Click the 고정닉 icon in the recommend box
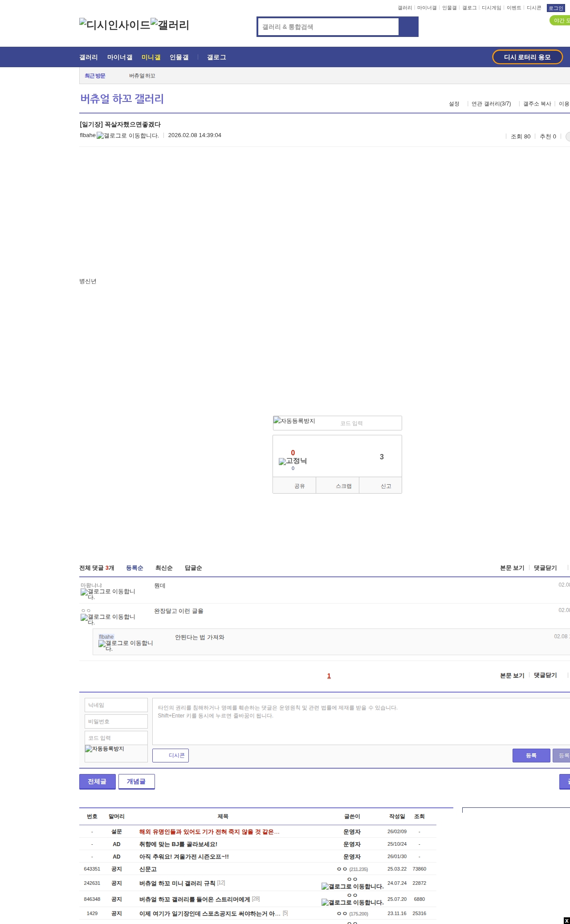Image resolution: width=570 pixels, height=924 pixels. point(293,461)
